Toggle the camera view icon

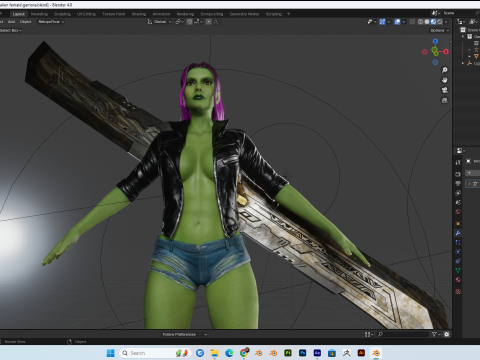[445, 90]
